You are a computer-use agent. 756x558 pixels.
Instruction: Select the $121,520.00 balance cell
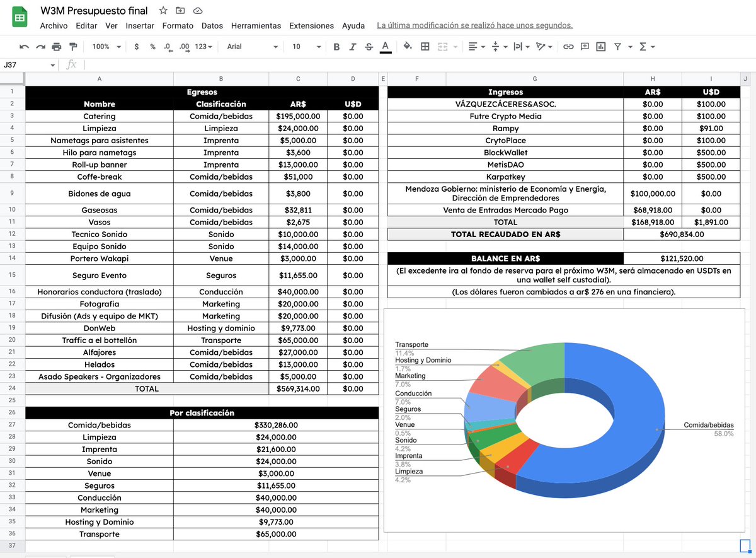pos(682,259)
